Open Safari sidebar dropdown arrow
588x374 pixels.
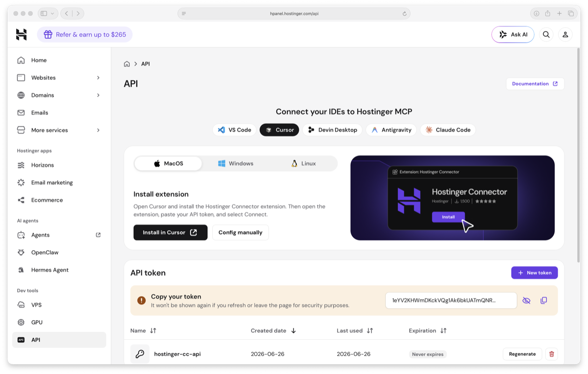coord(52,14)
